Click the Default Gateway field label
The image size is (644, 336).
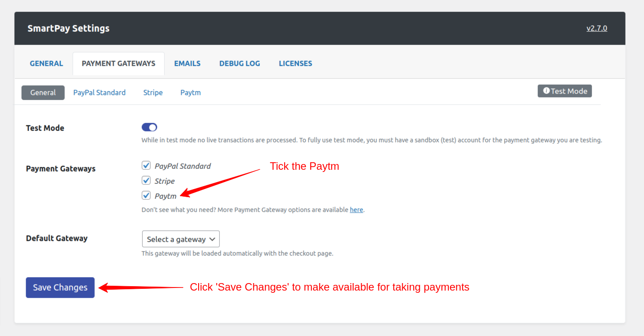click(x=57, y=238)
